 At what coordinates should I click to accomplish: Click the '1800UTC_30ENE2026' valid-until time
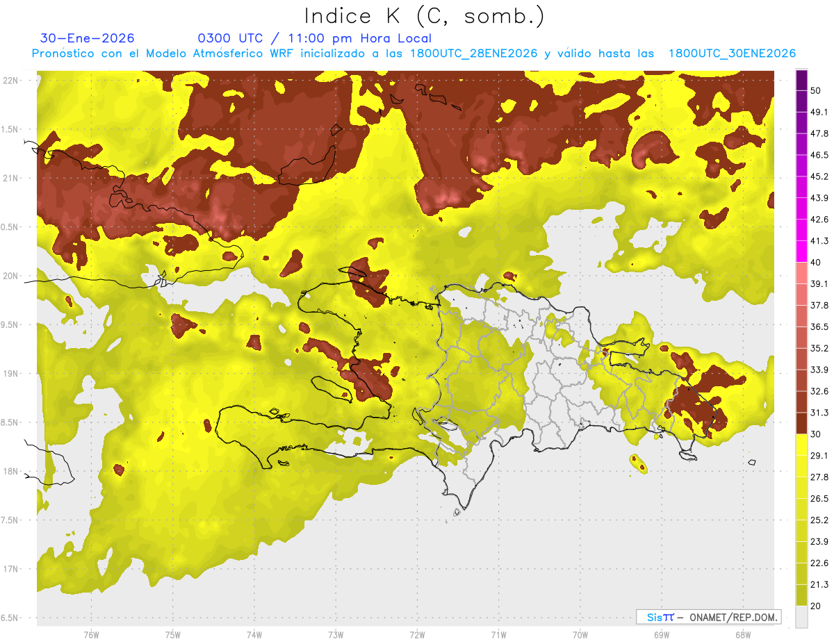pyautogui.click(x=731, y=53)
